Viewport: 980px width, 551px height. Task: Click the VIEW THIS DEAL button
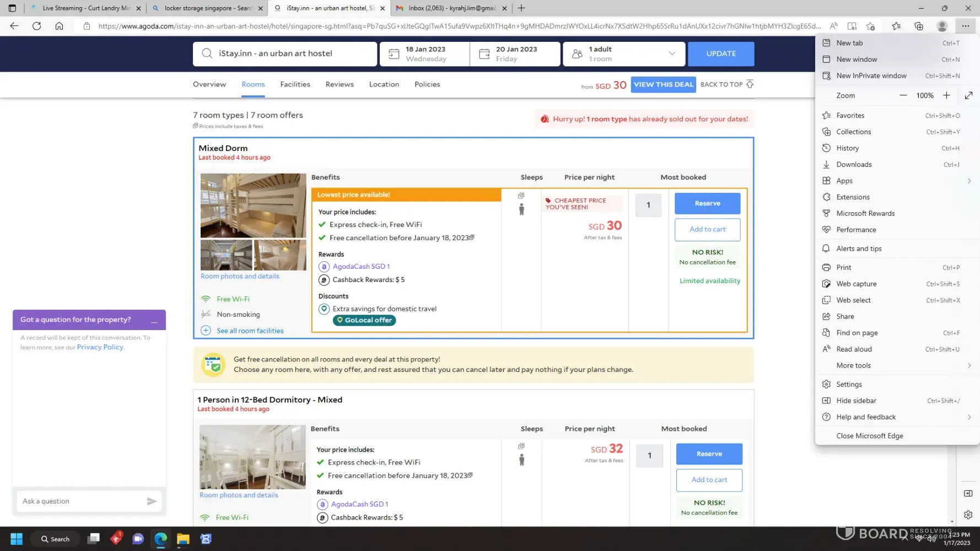tap(663, 84)
